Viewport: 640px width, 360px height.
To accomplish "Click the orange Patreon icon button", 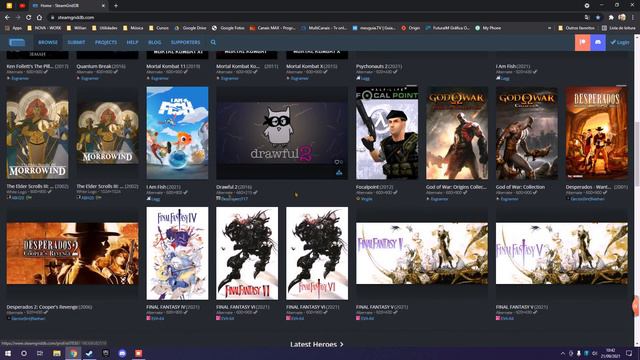I will pos(582,42).
